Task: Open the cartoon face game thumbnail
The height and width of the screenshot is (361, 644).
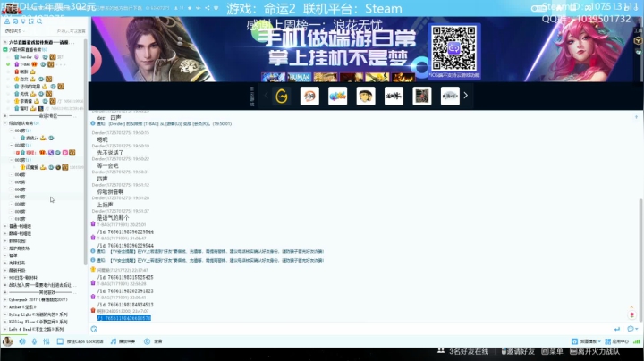Action: (366, 97)
